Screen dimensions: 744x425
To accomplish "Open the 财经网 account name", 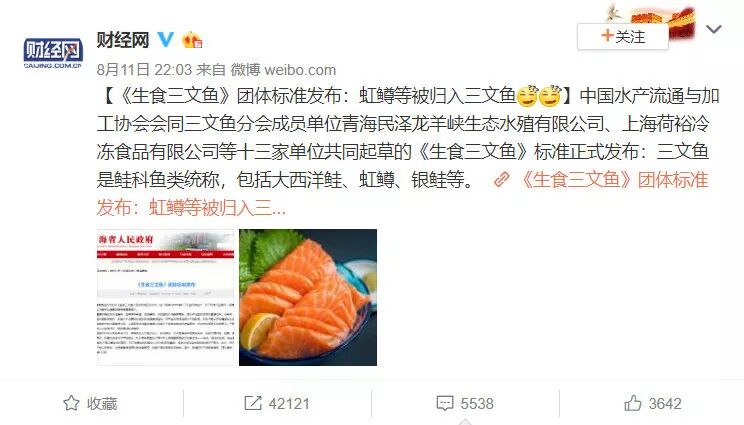I will tap(123, 39).
